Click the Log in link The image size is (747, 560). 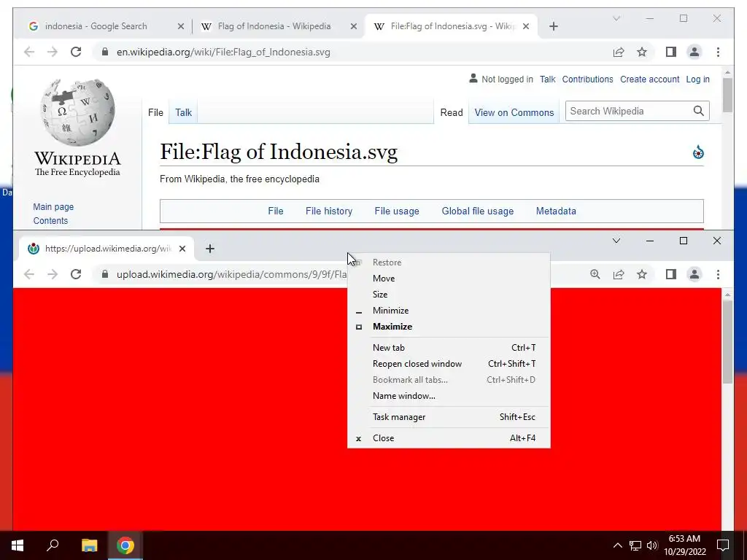click(697, 79)
